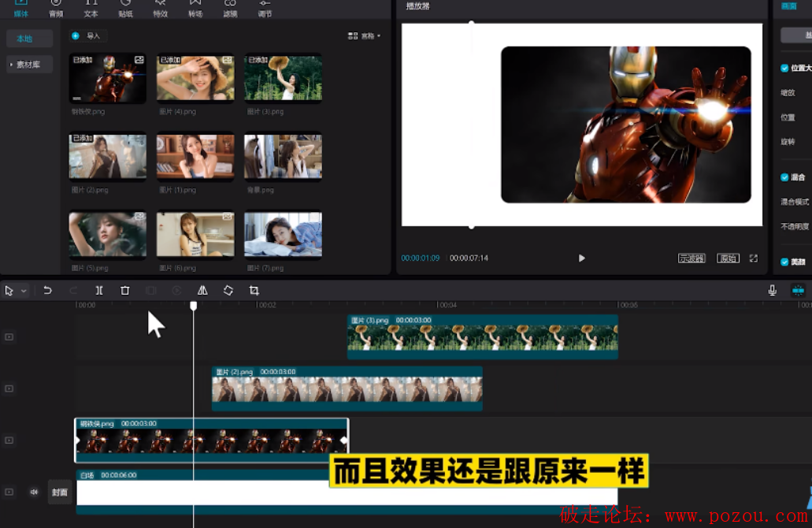The image size is (812, 528).
Task: Click the delete (trash) icon in timeline toolbar
Action: [x=124, y=291]
